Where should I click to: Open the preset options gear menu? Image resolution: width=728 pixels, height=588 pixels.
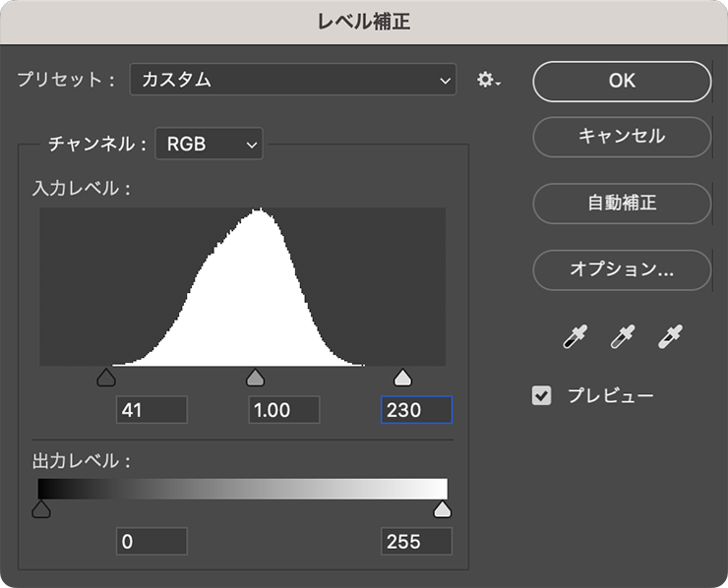(x=488, y=80)
